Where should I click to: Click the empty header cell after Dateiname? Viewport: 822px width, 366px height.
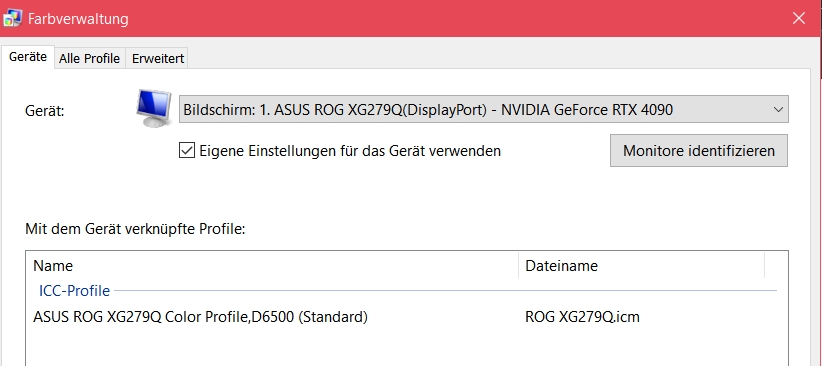[x=776, y=265]
